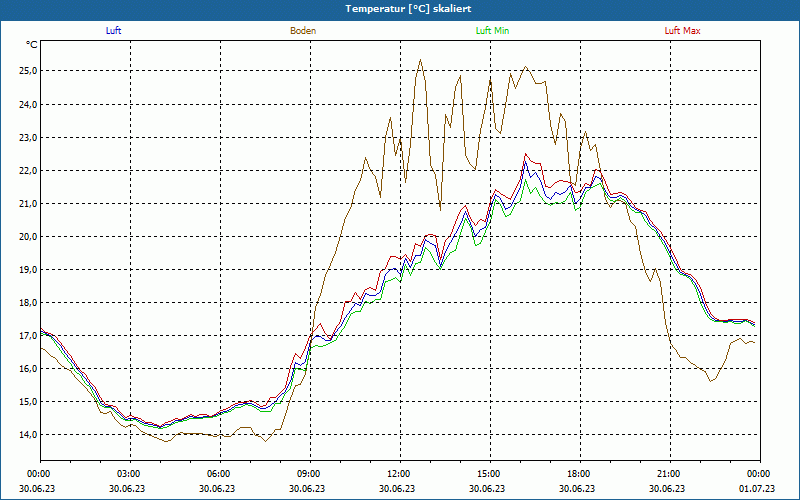This screenshot has width=800, height=500.
Task: Click the 22,0 y-axis value
Action: (28, 170)
